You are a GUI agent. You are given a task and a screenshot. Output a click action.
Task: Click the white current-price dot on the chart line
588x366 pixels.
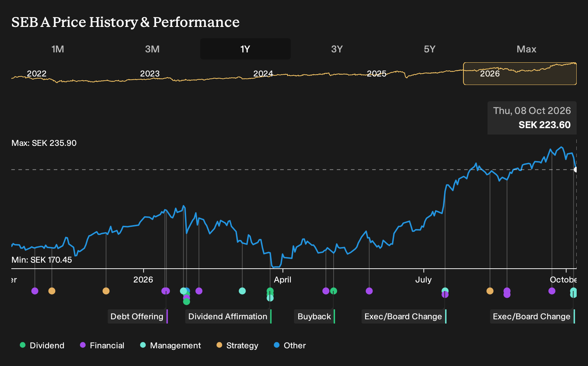click(x=576, y=170)
